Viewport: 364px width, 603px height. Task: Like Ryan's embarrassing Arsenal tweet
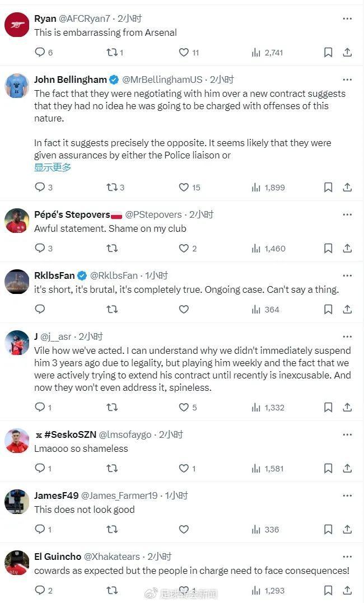[x=184, y=52]
